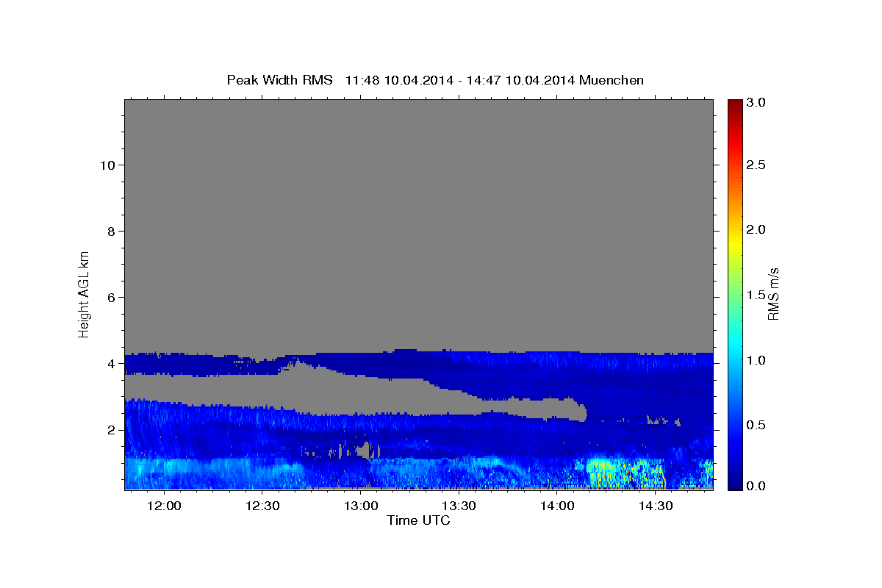Click the colorbar value 2.0
Screen dimensions: 882x588
(x=757, y=229)
